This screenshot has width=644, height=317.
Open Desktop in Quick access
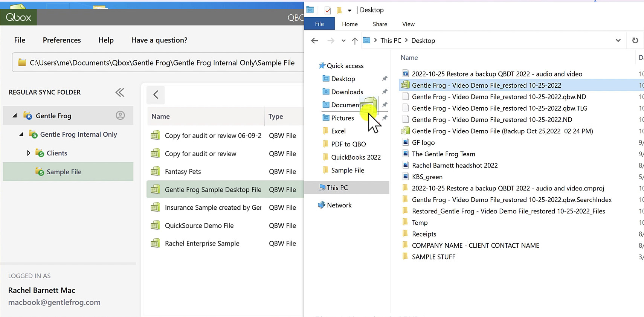point(343,79)
